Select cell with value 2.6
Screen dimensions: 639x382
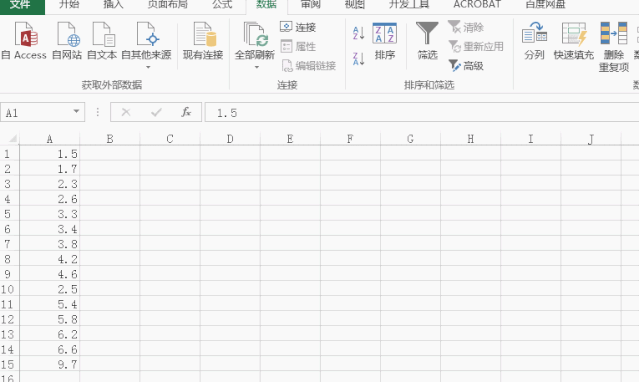point(49,199)
